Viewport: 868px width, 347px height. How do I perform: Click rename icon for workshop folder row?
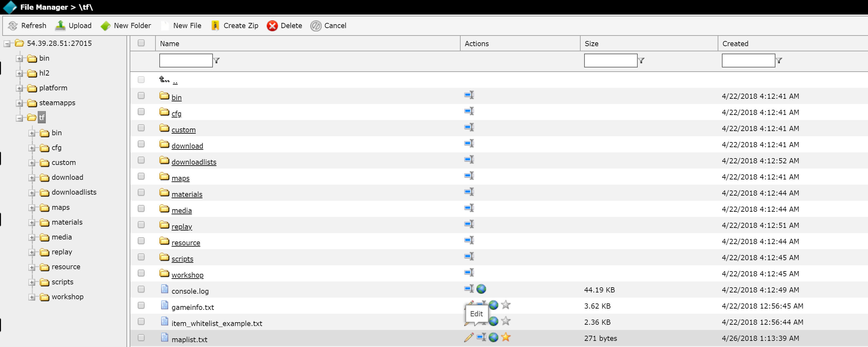469,272
